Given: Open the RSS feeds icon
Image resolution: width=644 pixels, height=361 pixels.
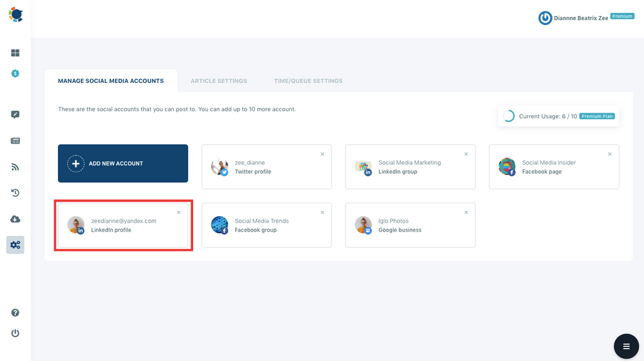Looking at the screenshot, I should 15,167.
